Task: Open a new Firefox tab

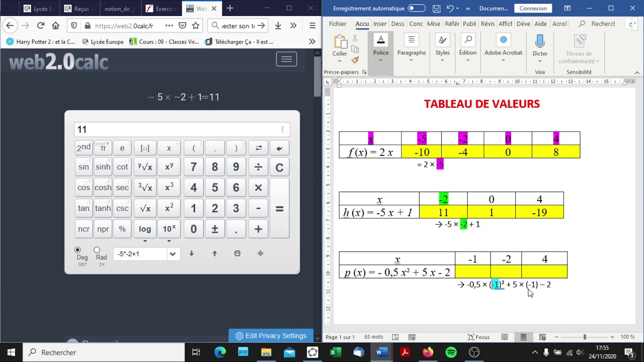Action: pyautogui.click(x=230, y=9)
